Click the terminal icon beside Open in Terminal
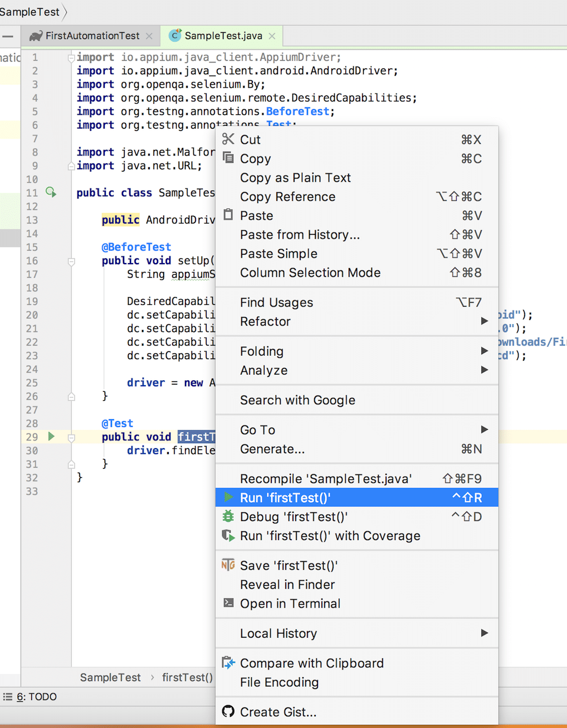 click(228, 603)
